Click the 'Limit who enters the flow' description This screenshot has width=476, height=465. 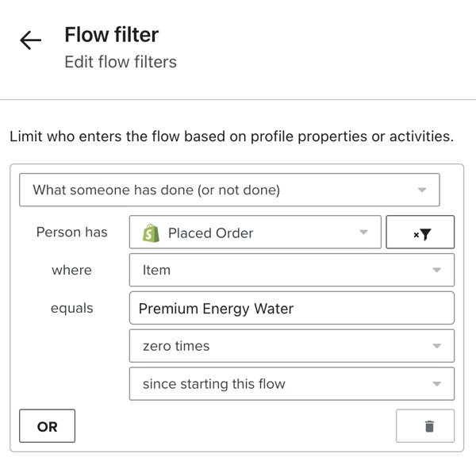232,136
